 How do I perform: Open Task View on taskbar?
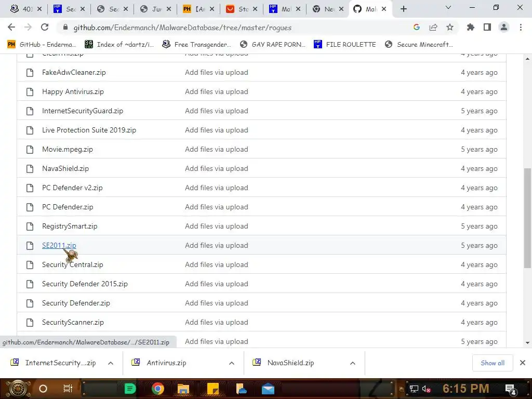[x=68, y=389]
